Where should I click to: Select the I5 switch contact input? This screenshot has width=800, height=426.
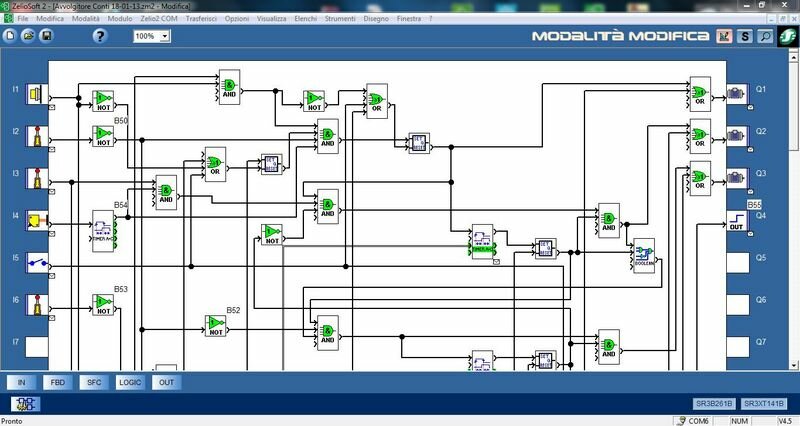tap(37, 263)
